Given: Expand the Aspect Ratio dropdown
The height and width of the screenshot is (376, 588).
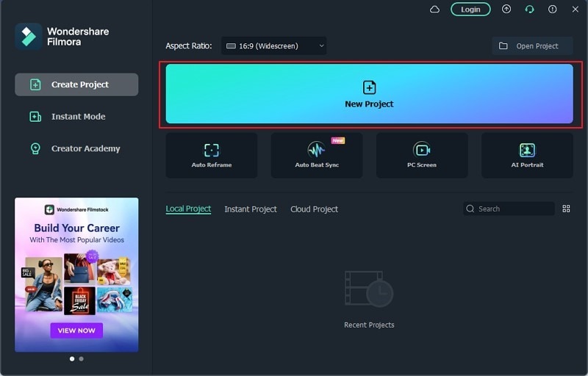Looking at the screenshot, I should point(273,46).
